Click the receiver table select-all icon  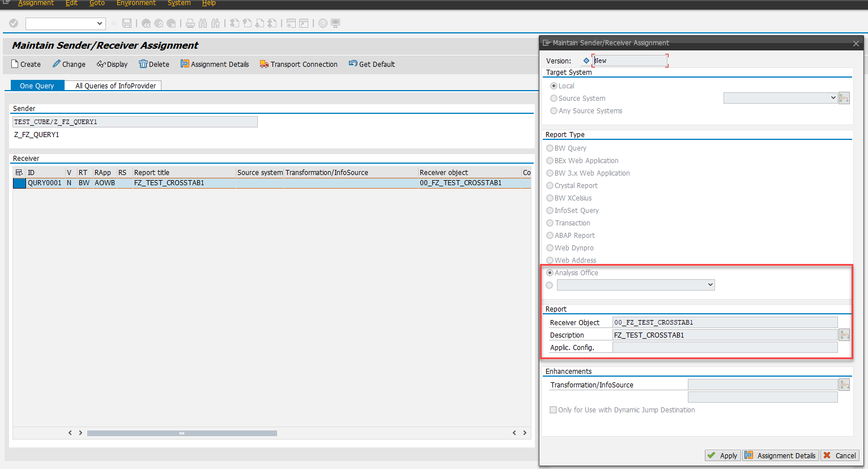point(19,173)
